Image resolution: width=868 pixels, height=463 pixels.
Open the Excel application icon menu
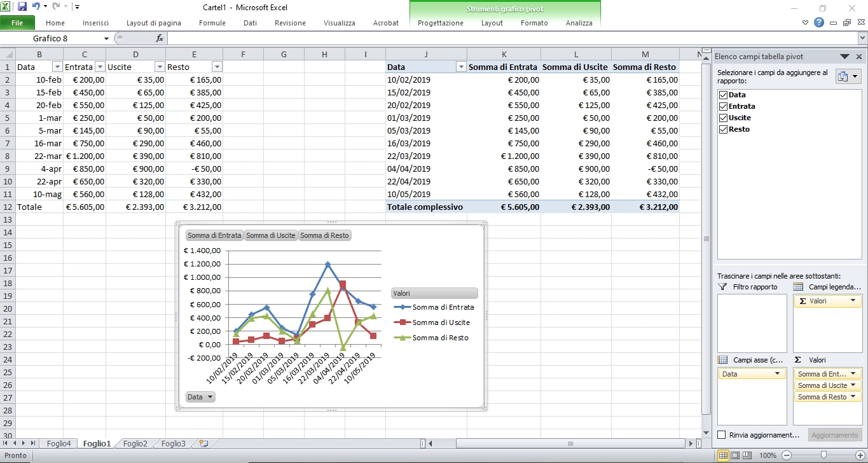6,6
